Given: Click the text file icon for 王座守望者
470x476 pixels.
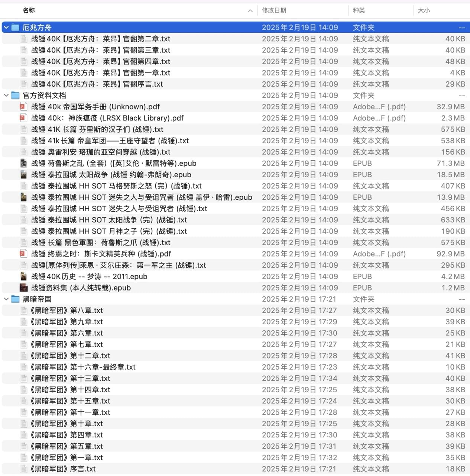Looking at the screenshot, I should [24, 141].
